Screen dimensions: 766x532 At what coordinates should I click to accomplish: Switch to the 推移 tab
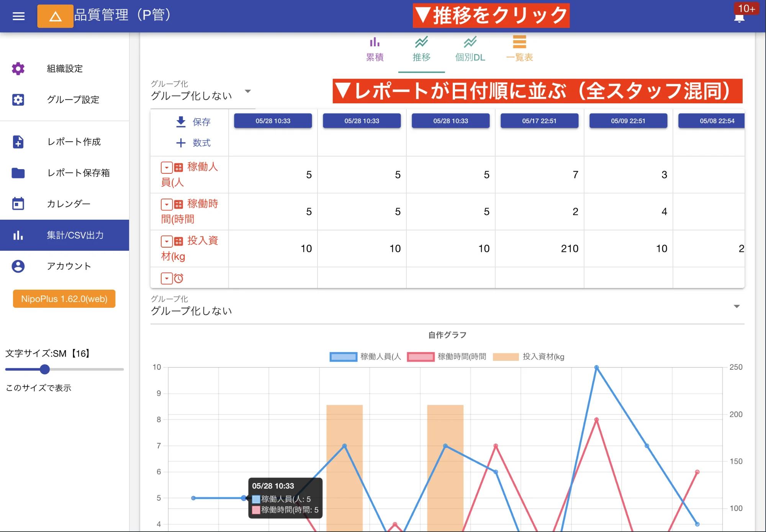421,50
